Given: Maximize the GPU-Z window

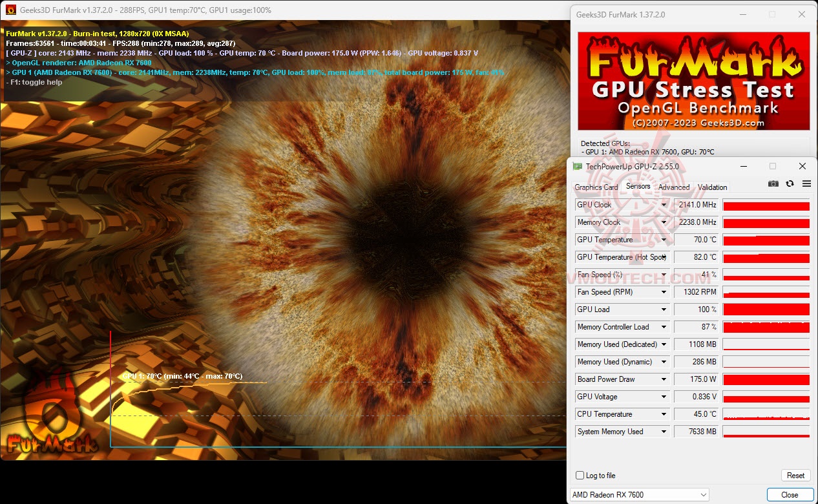Looking at the screenshot, I should click(x=772, y=166).
